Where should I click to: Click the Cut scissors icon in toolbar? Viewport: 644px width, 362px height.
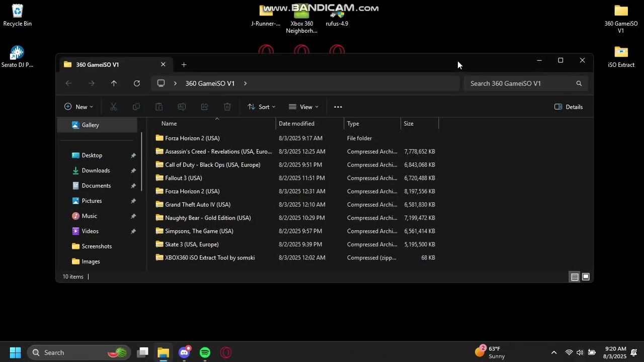coord(114,107)
